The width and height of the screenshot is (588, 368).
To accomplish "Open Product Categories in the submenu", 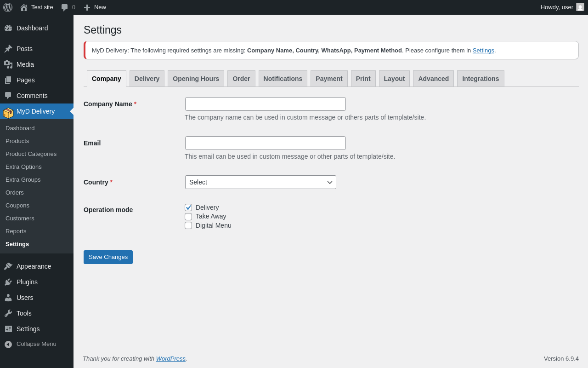I will tap(31, 154).
